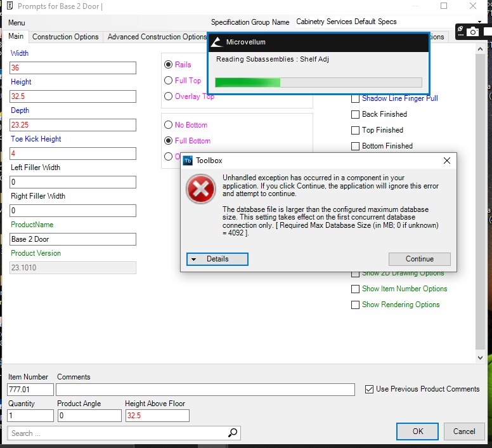Click the Left Filler Width field
492x448 pixels.
coord(73,182)
